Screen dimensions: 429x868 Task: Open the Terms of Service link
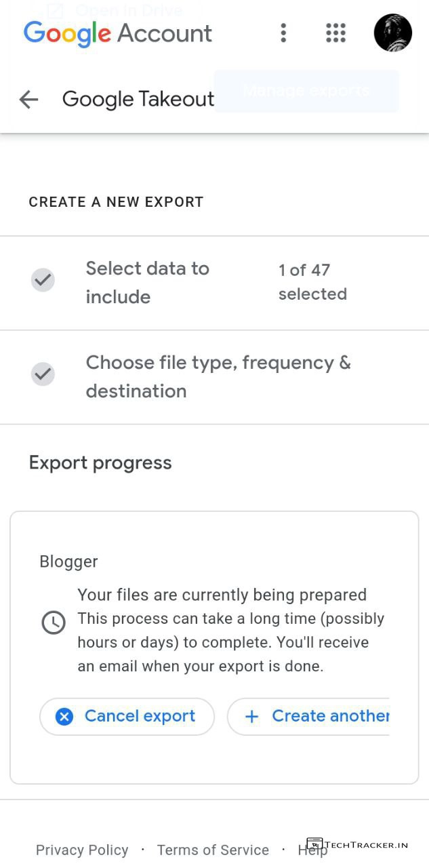click(x=213, y=850)
